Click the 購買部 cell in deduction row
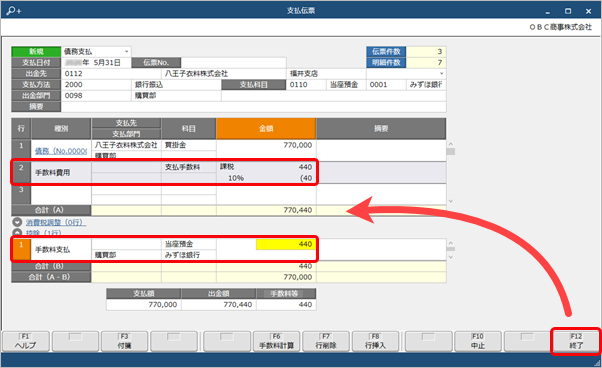Screen dimensions: 602x368 [126, 255]
